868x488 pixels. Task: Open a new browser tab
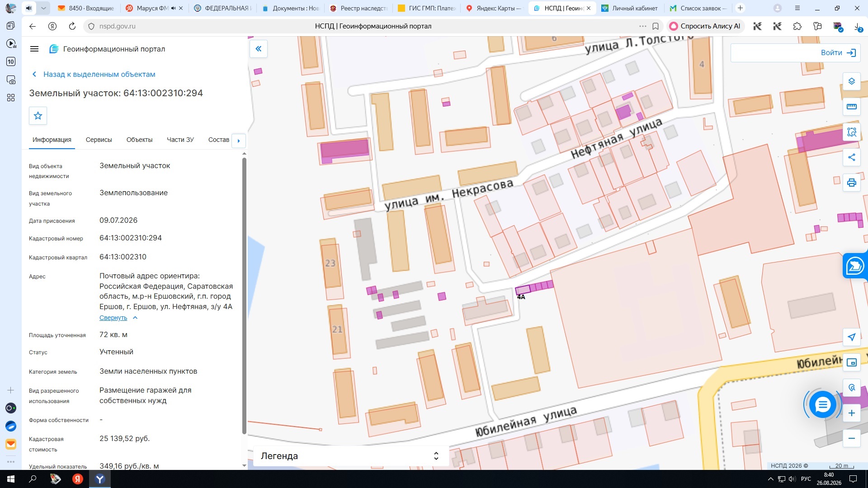740,8
